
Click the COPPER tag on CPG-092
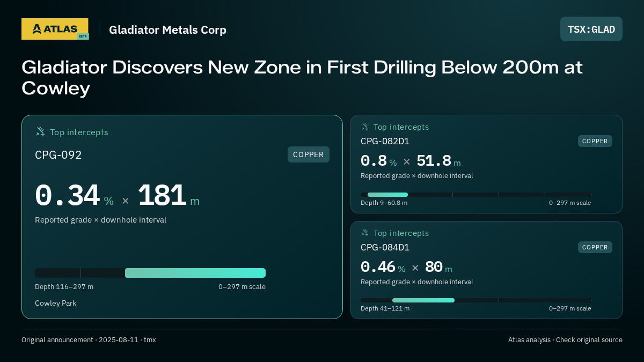309,154
